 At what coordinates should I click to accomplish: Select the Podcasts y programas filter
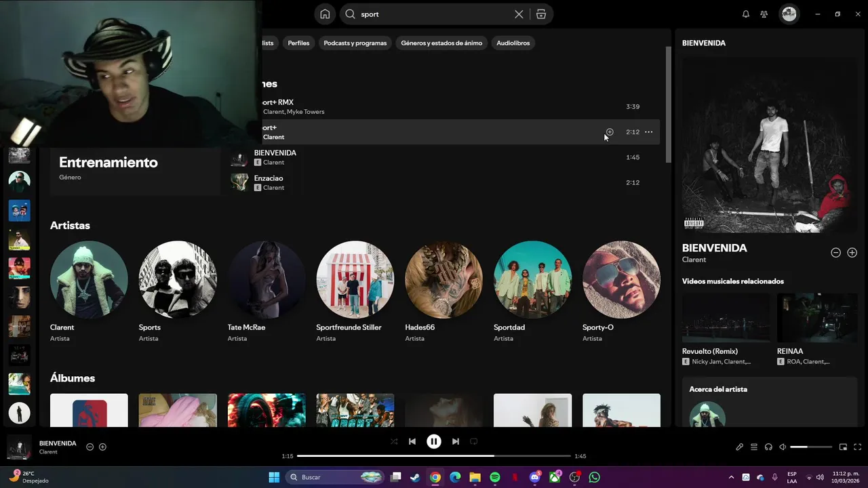[x=355, y=43]
